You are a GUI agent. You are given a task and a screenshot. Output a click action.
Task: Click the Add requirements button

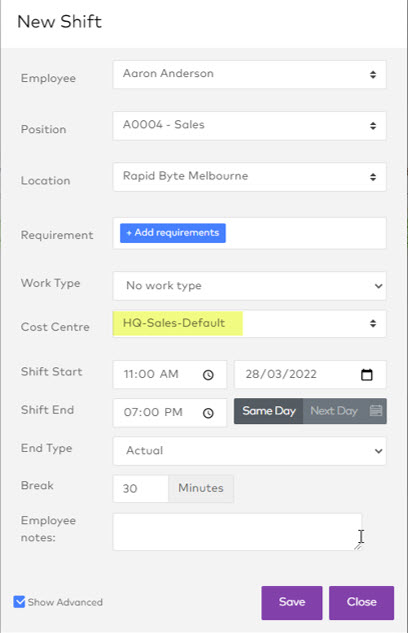point(173,233)
